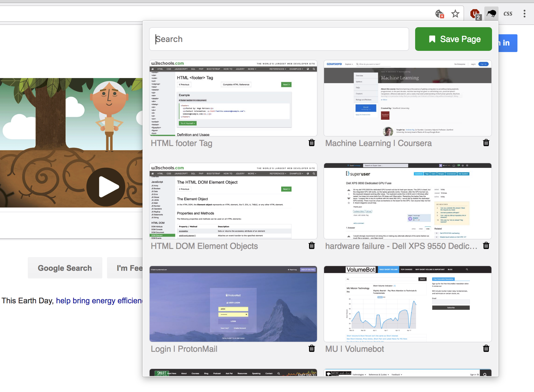Open the VolumeBot chart thumbnail
Viewport: 534px width, 392px height.
tap(408, 304)
